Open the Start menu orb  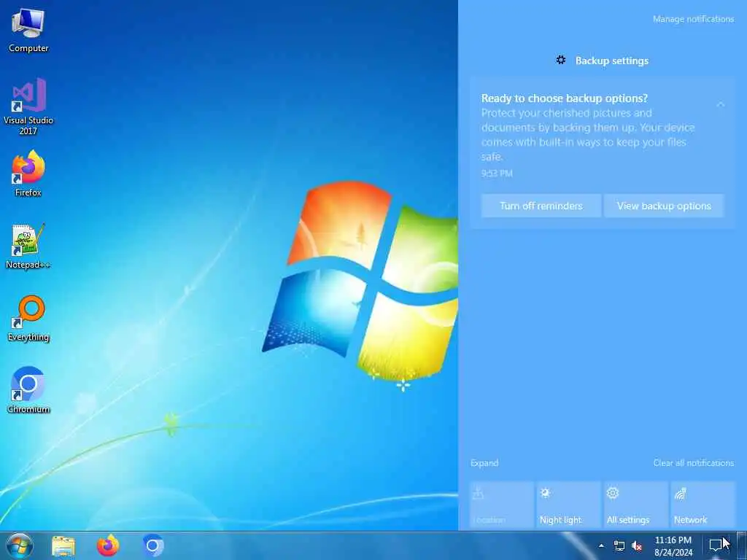point(20,545)
